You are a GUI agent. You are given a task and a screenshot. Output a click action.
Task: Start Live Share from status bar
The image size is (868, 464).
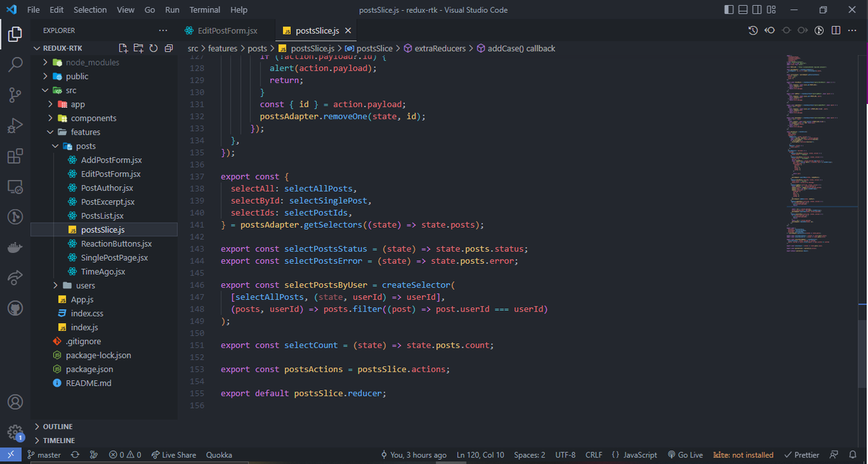point(174,455)
